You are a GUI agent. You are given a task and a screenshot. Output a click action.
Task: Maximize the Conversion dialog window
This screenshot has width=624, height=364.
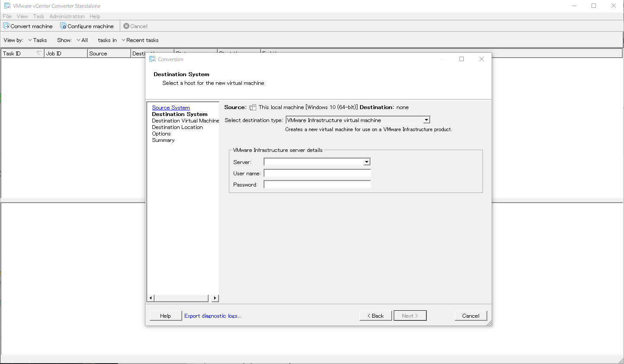click(462, 59)
